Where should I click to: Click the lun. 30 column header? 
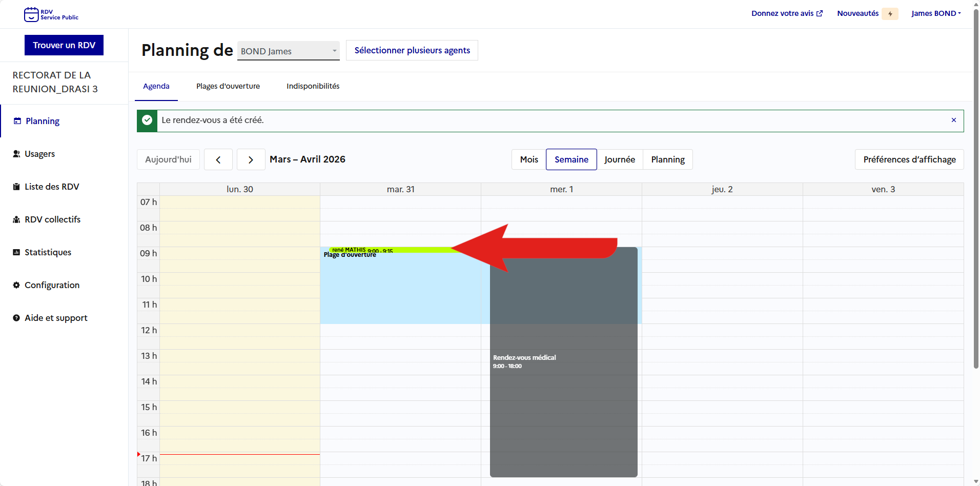[240, 189]
